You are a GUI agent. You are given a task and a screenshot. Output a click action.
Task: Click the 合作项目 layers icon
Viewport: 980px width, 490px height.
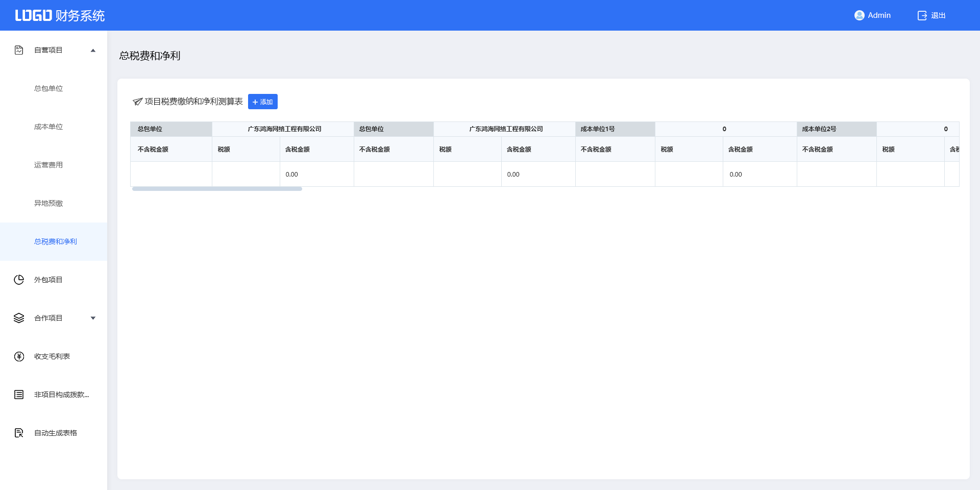click(x=19, y=318)
